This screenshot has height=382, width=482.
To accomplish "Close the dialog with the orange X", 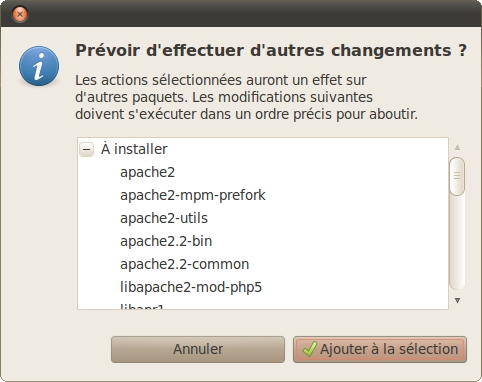I will pyautogui.click(x=20, y=14).
